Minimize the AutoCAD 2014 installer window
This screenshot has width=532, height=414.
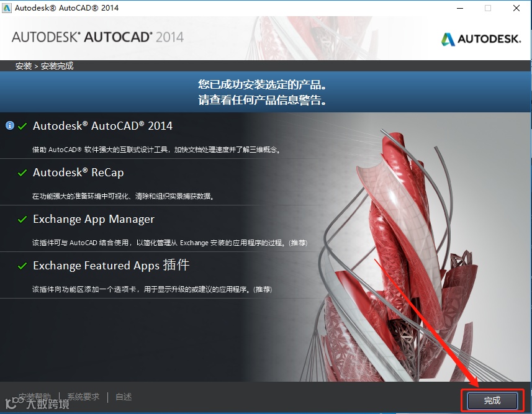pos(460,8)
